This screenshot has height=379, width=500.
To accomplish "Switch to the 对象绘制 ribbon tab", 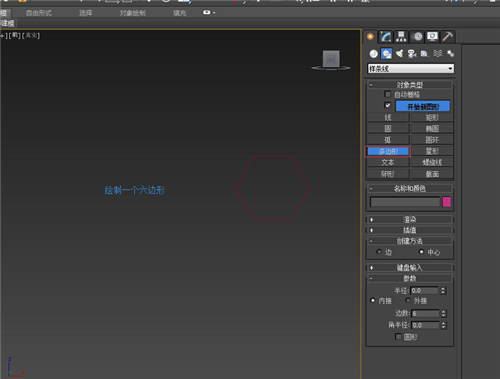I will [x=133, y=13].
